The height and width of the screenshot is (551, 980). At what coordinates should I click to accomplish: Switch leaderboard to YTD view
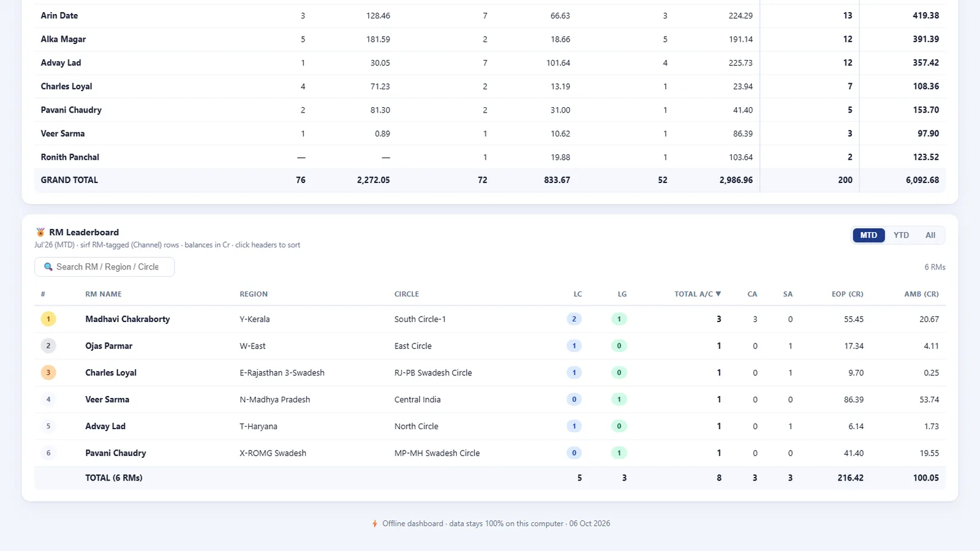pyautogui.click(x=901, y=235)
